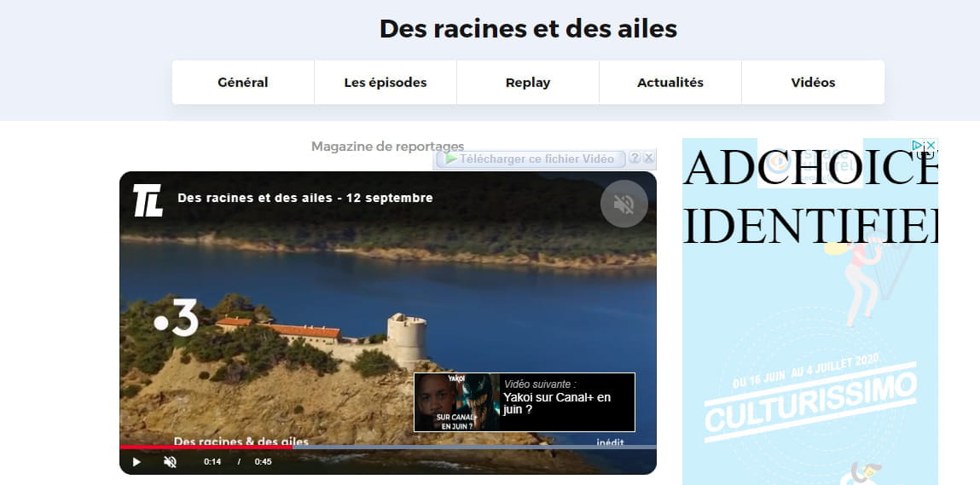980x485 pixels.
Task: Click the 0:14 elapsed time text
Action: (x=212, y=462)
